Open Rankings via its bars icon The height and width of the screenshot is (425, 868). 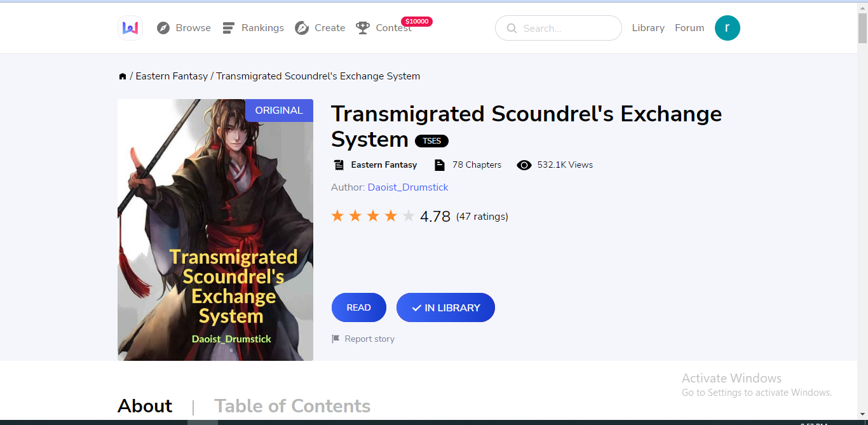point(229,28)
